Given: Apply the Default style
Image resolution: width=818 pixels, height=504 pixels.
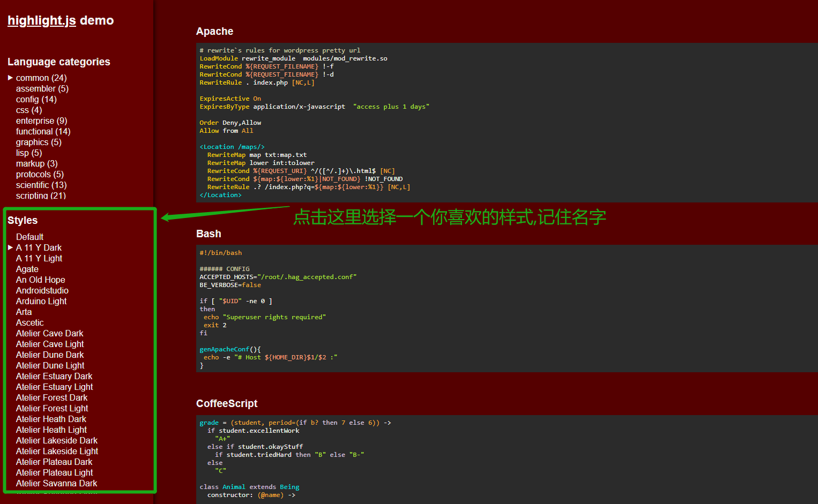Looking at the screenshot, I should (x=29, y=237).
